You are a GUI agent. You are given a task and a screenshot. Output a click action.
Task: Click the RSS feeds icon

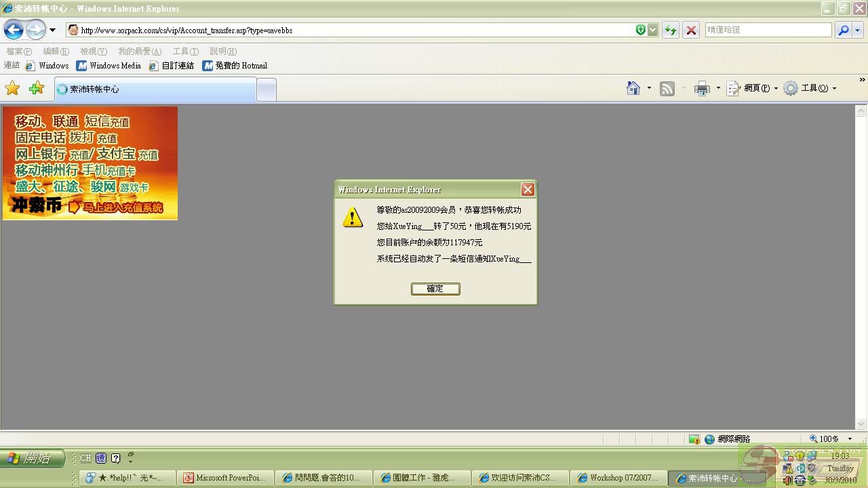pyautogui.click(x=667, y=88)
